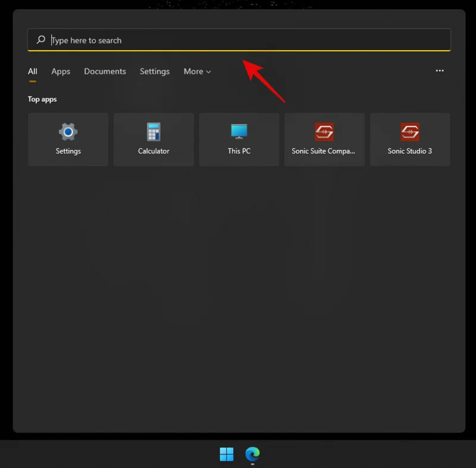Launch Calculator from Top apps
476x468 pixels.
[154, 139]
